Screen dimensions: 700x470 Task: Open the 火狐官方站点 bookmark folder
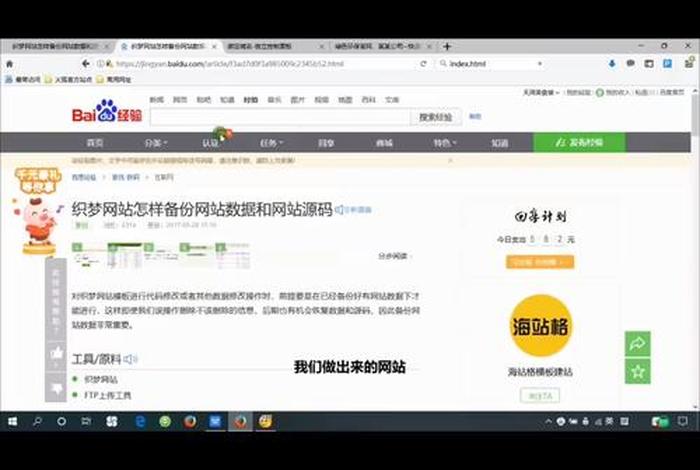pyautogui.click(x=68, y=79)
